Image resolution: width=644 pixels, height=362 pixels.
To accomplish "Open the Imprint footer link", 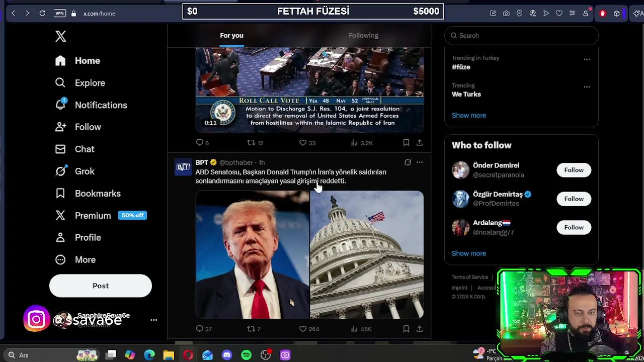I will click(459, 288).
